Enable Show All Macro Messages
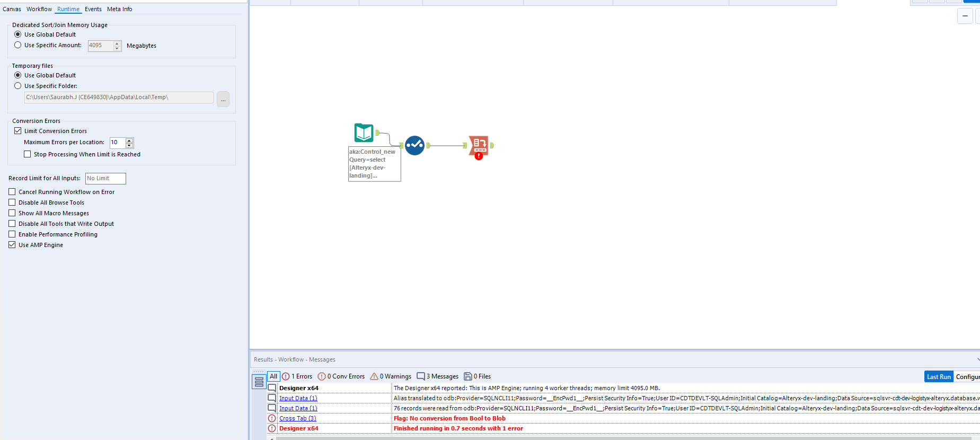Image resolution: width=980 pixels, height=440 pixels. pyautogui.click(x=12, y=213)
